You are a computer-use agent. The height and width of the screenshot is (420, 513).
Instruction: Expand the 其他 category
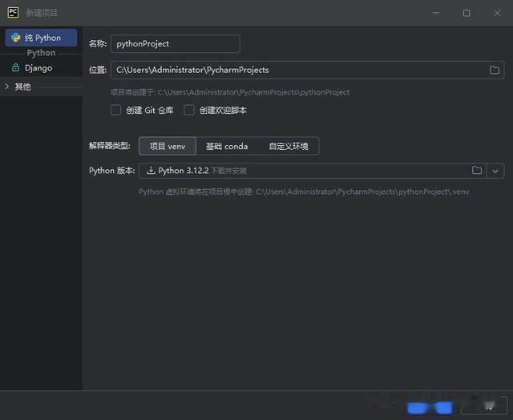point(7,87)
